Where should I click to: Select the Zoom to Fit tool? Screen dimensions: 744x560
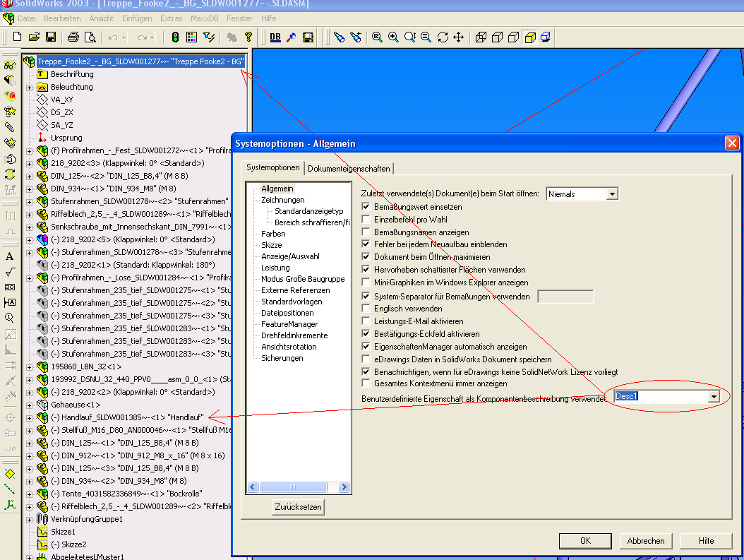[x=378, y=37]
